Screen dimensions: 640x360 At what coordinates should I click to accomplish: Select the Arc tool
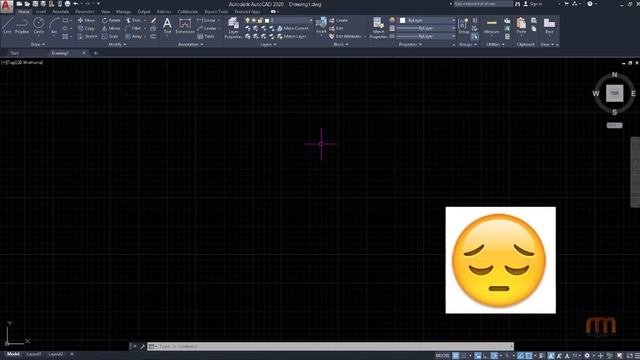[54, 26]
